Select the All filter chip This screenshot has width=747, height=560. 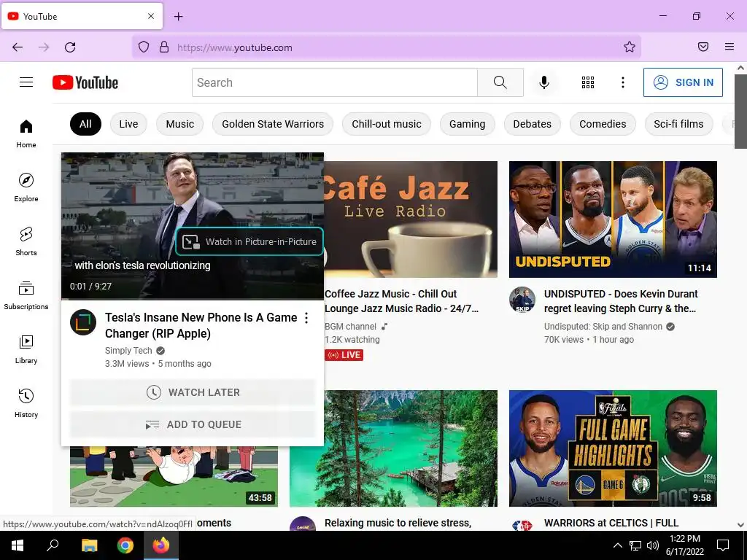(x=86, y=124)
